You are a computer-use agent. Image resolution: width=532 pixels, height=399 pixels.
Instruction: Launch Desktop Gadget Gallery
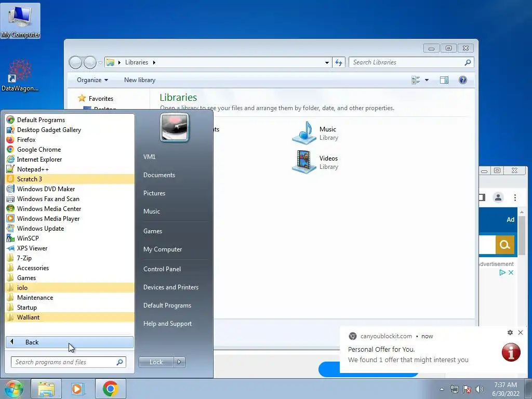(x=70, y=129)
